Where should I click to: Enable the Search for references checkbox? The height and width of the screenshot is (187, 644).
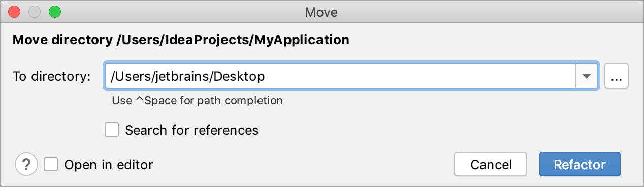click(x=112, y=130)
